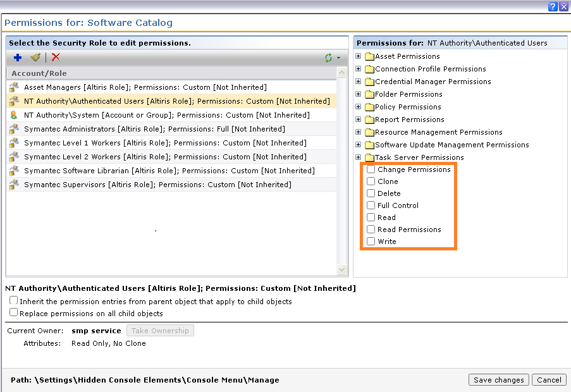
Task: Click the help question mark icon
Action: 553,6
